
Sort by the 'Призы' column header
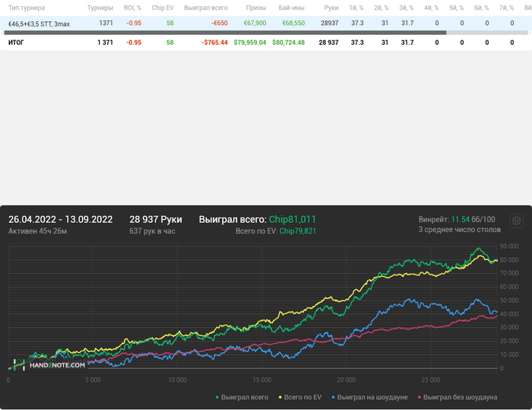[256, 8]
